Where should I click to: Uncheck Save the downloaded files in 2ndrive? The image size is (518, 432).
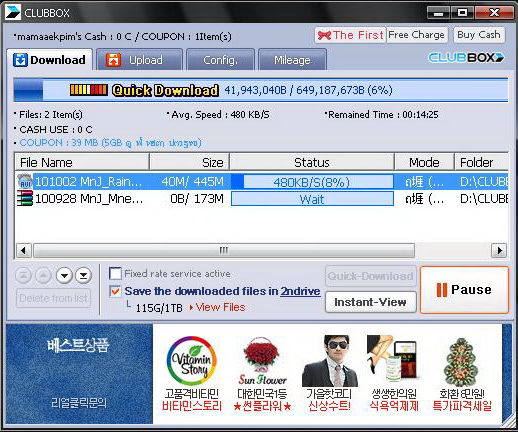[x=115, y=291]
